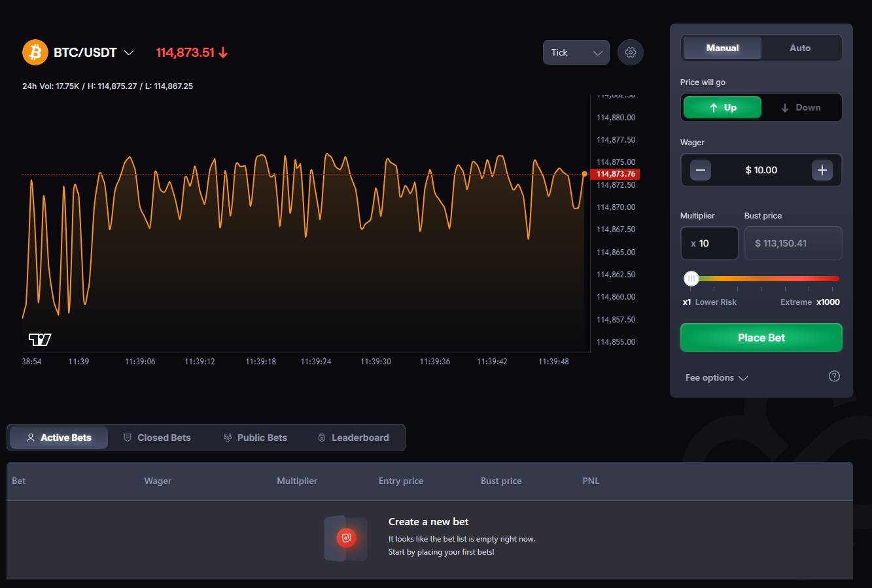Viewport: 872px width, 588px height.
Task: Click the bust price field
Action: (793, 243)
